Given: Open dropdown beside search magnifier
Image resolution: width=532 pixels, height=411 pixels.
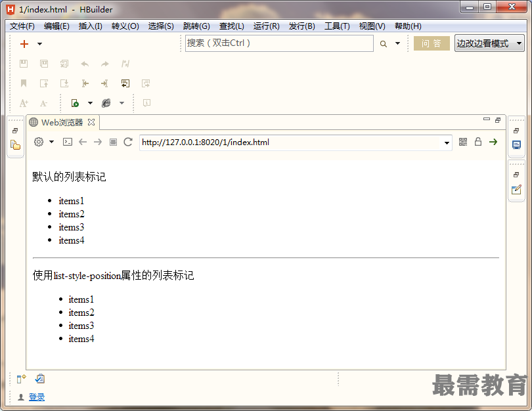Looking at the screenshot, I should [x=397, y=43].
